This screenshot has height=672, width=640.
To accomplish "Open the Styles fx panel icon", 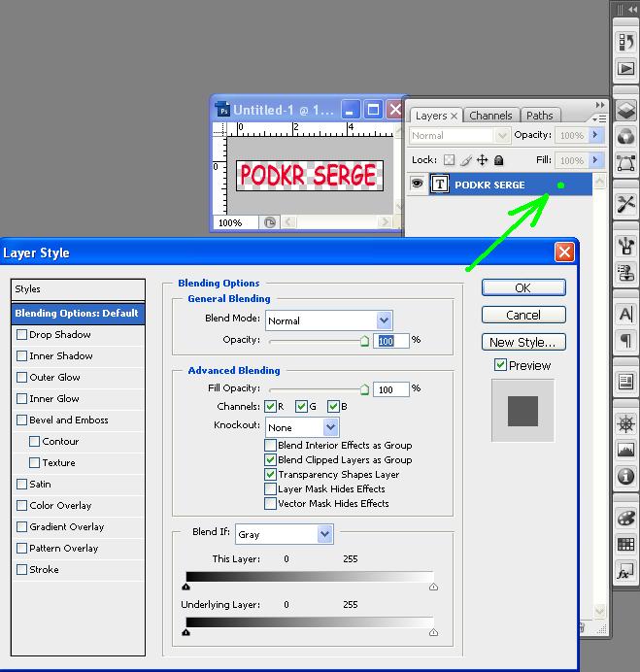I will 625,571.
